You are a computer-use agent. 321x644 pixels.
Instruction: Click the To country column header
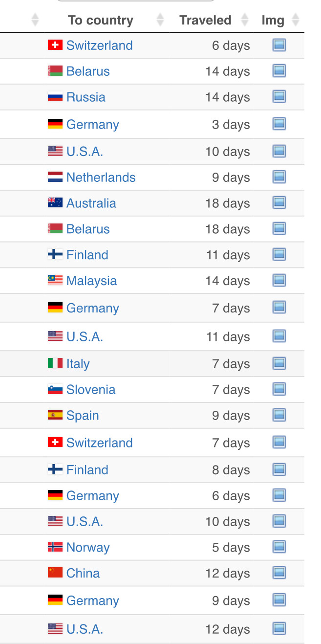[101, 20]
